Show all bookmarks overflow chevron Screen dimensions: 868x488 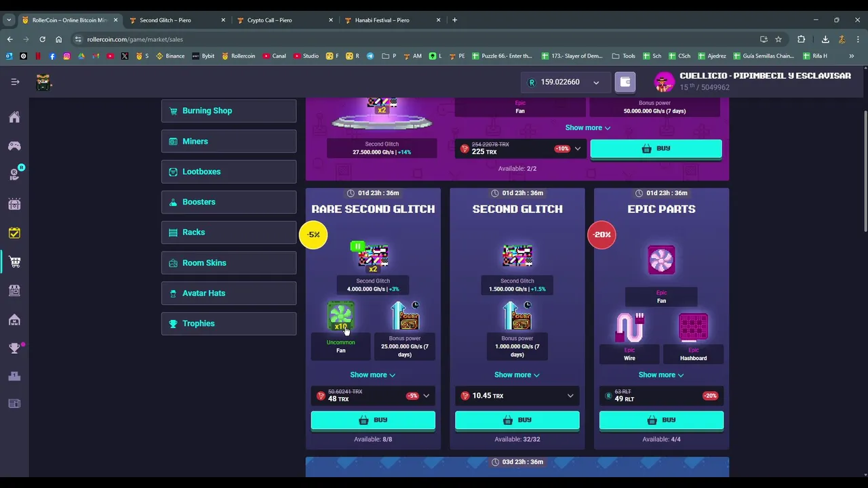click(x=852, y=56)
